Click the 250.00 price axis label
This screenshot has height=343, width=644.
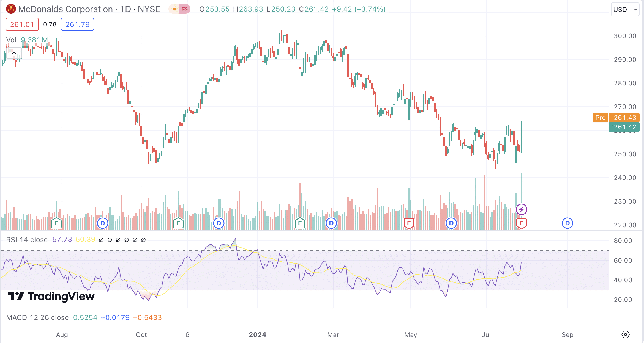click(625, 154)
